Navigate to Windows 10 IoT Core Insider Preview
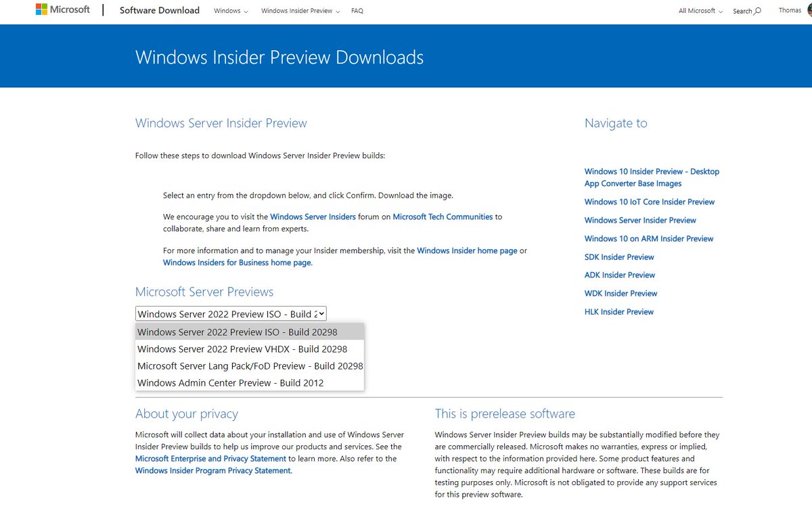This screenshot has width=812, height=517. click(x=650, y=202)
